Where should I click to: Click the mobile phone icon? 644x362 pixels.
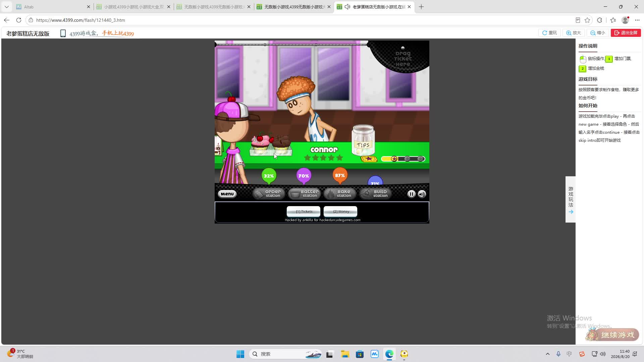point(63,33)
